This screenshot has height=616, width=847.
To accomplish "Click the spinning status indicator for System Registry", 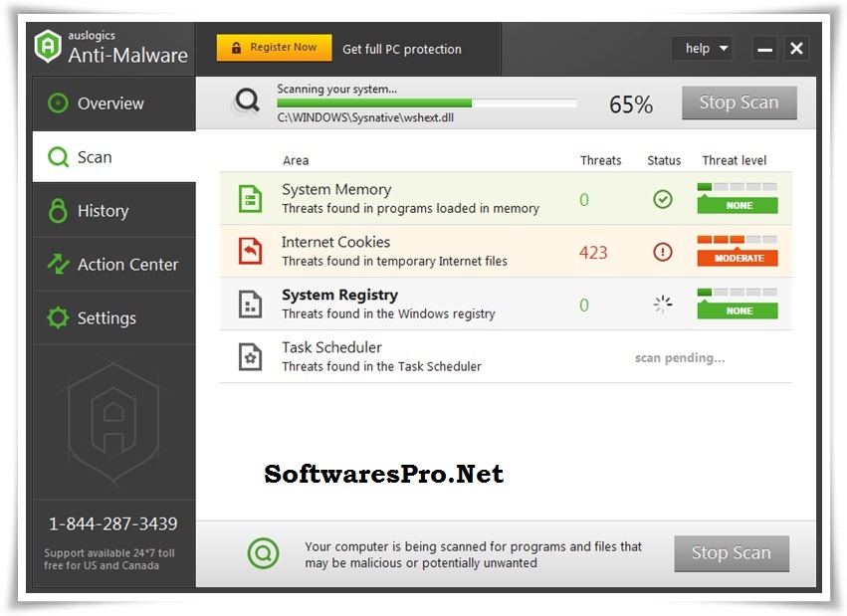I will coord(663,305).
